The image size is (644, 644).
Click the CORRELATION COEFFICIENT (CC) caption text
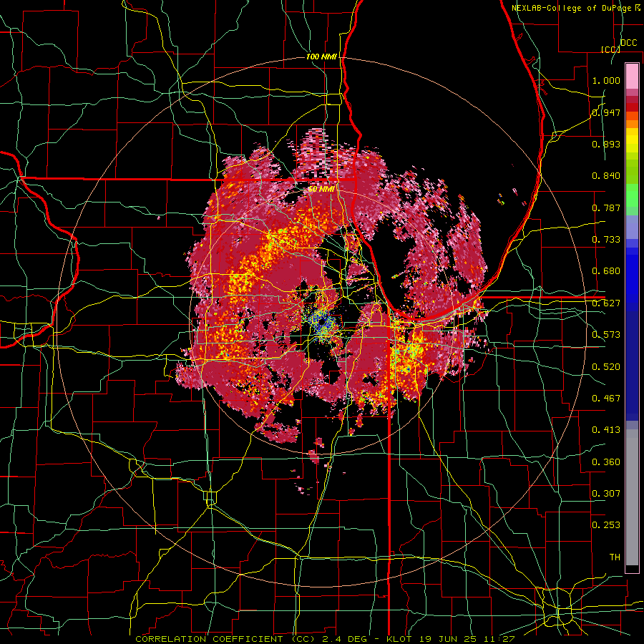click(x=225, y=639)
